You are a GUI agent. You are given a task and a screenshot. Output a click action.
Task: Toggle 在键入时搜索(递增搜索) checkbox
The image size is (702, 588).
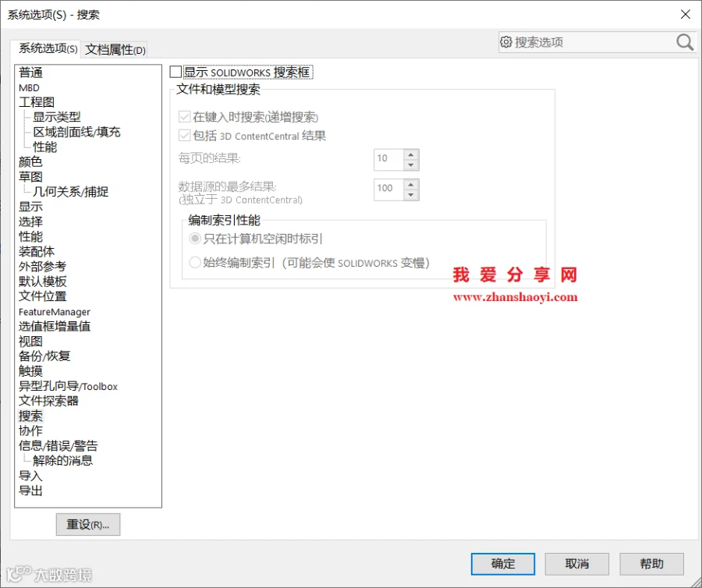184,117
